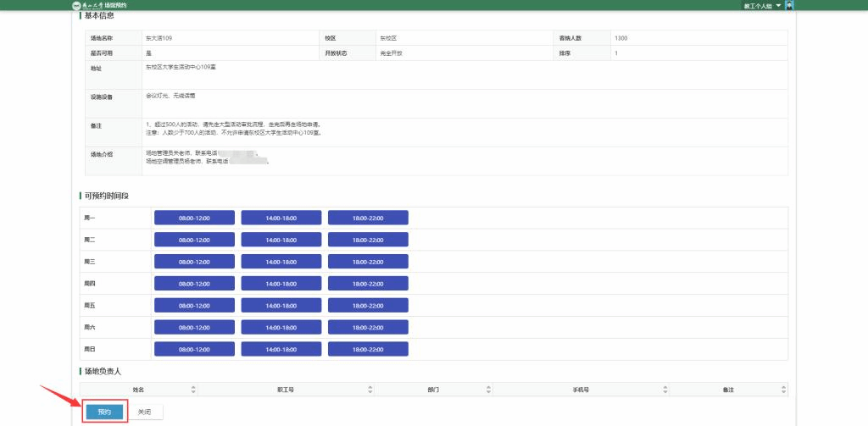Open the user avatar icon

(x=789, y=5)
